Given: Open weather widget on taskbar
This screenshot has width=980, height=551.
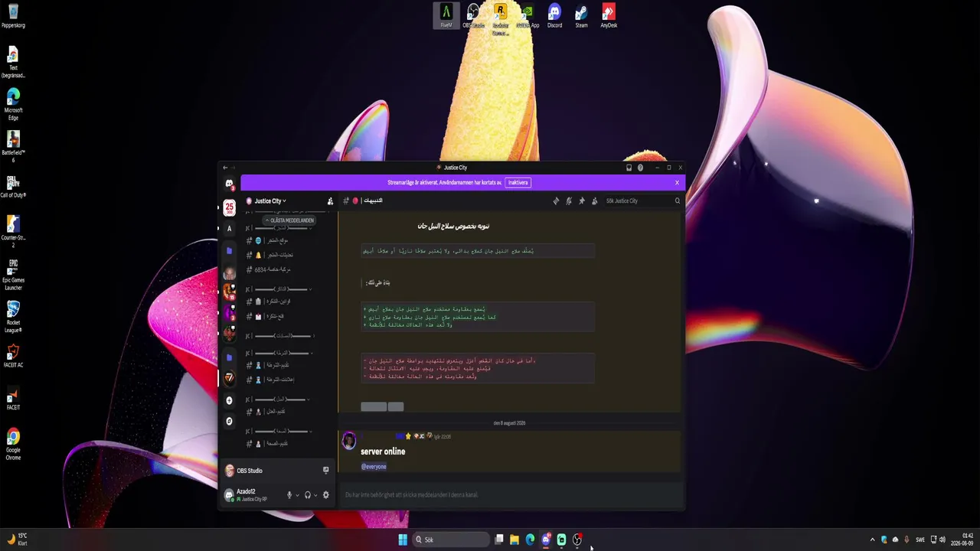Looking at the screenshot, I should (17, 540).
